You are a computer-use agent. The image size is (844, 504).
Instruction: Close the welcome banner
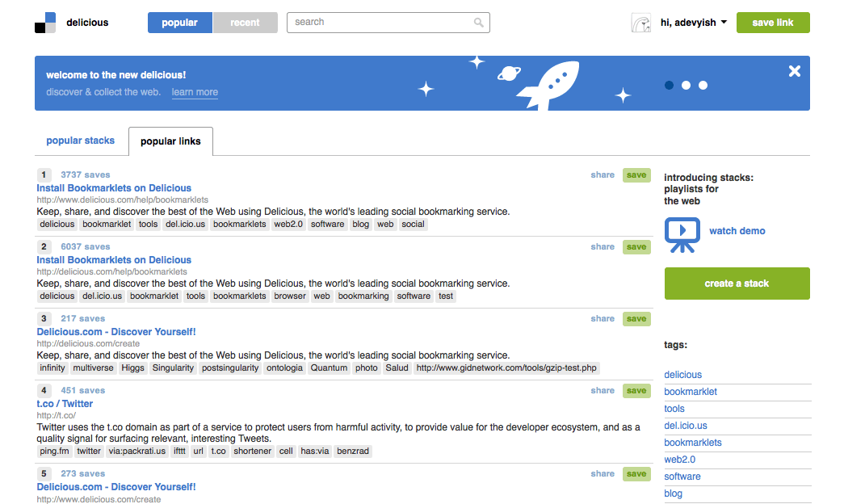(x=795, y=71)
